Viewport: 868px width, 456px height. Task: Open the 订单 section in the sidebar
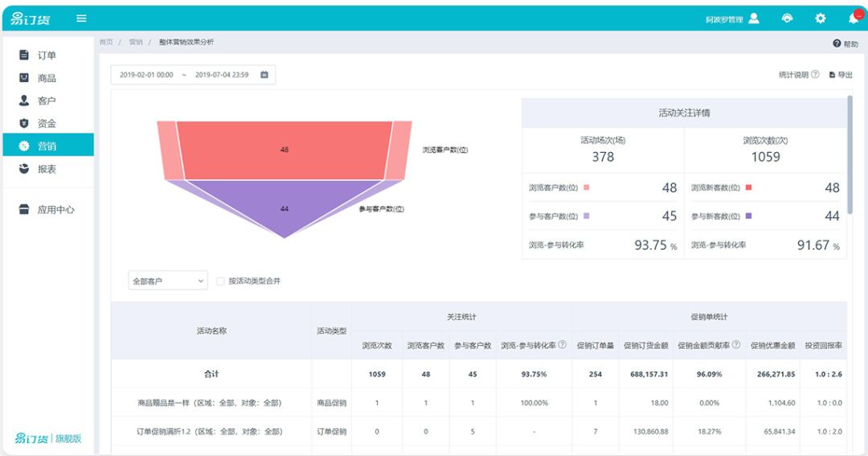[47, 55]
